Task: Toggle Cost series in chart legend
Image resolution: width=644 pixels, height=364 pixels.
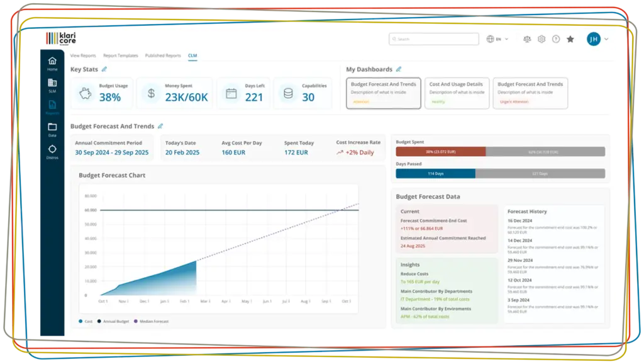Action: coord(86,321)
